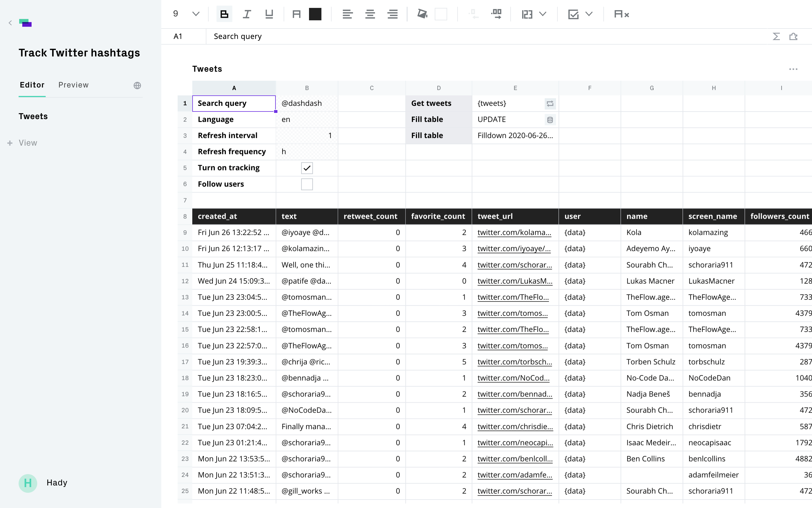Click the sigma functions icon
The image size is (812, 508).
tap(776, 36)
